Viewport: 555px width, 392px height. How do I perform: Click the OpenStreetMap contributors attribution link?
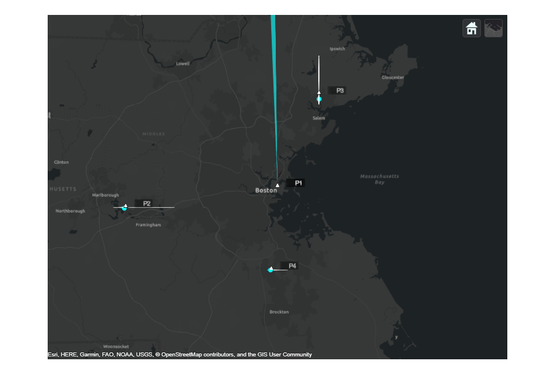click(195, 355)
